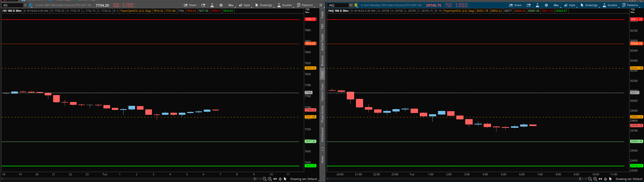Image resolution: width=644 pixels, height=182 pixels.
Task: Open 30m timeframe dropdown on /ES chart
Action: (231, 5)
